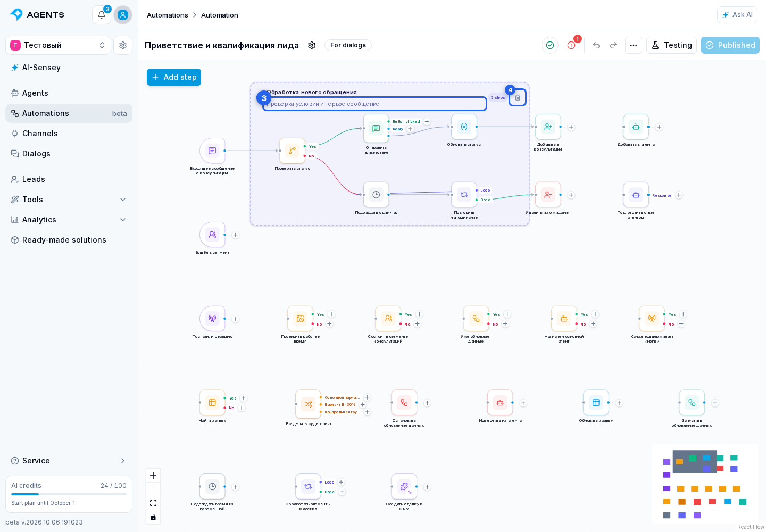Click the green validation check icon

point(550,45)
